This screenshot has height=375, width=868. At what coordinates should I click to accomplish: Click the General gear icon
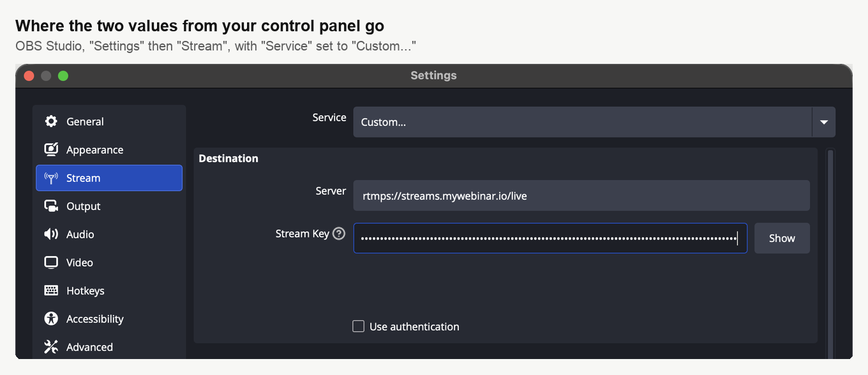[x=51, y=121]
